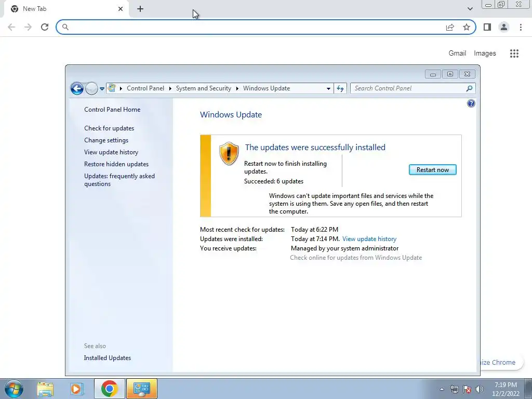Image resolution: width=532 pixels, height=399 pixels.
Task: Click the volume speaker icon
Action: pyautogui.click(x=480, y=389)
